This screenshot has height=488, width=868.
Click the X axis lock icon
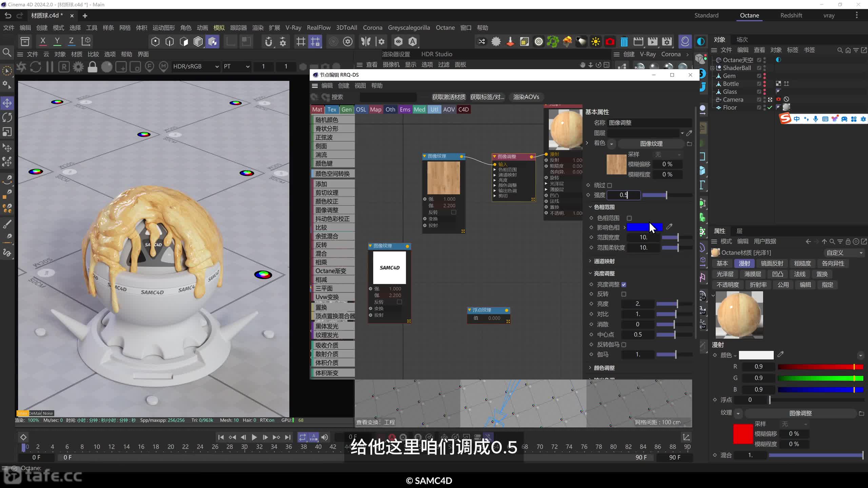pyautogui.click(x=43, y=41)
